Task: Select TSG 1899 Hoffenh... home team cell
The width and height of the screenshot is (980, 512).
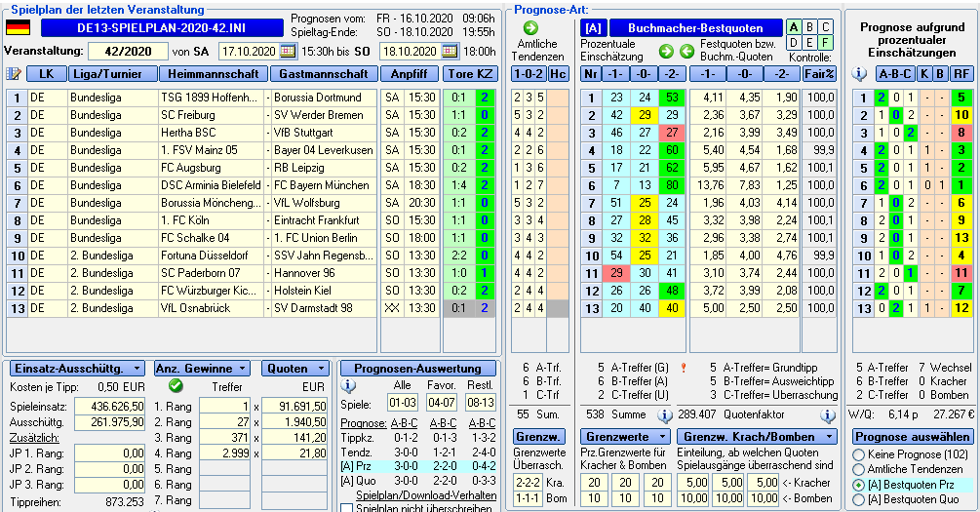Action: (211, 98)
